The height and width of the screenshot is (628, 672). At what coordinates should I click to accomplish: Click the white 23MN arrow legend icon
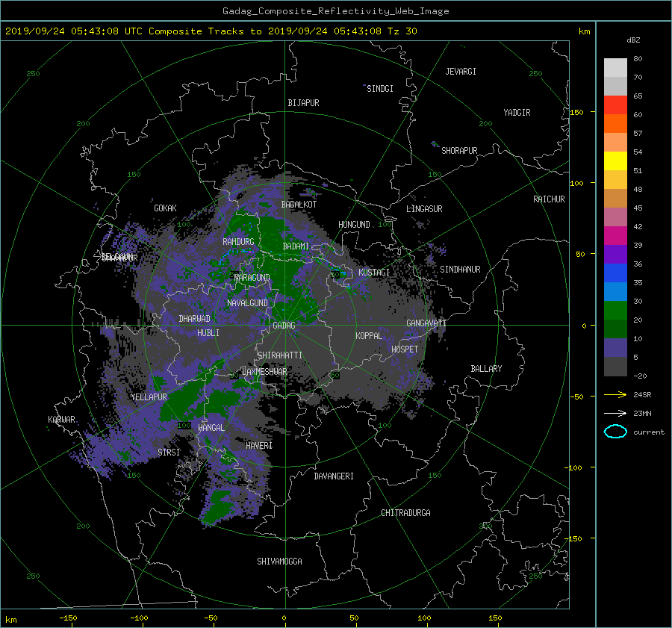pos(615,413)
